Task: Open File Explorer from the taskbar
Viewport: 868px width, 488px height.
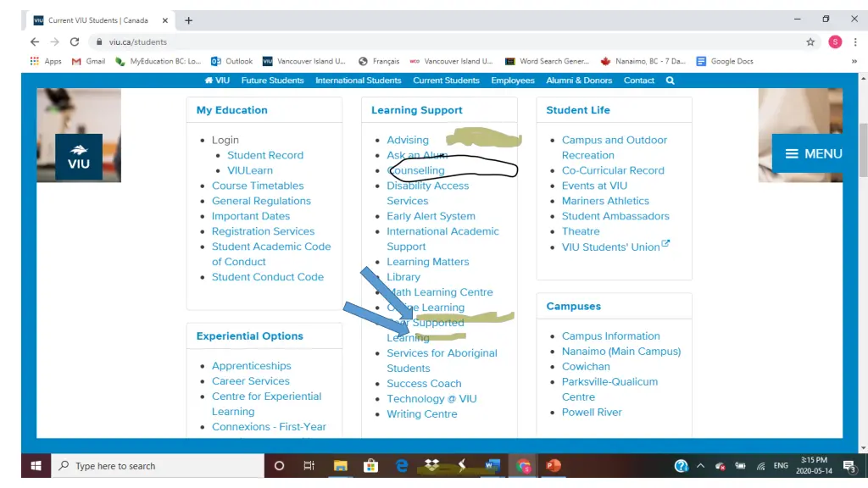Action: (x=340, y=466)
